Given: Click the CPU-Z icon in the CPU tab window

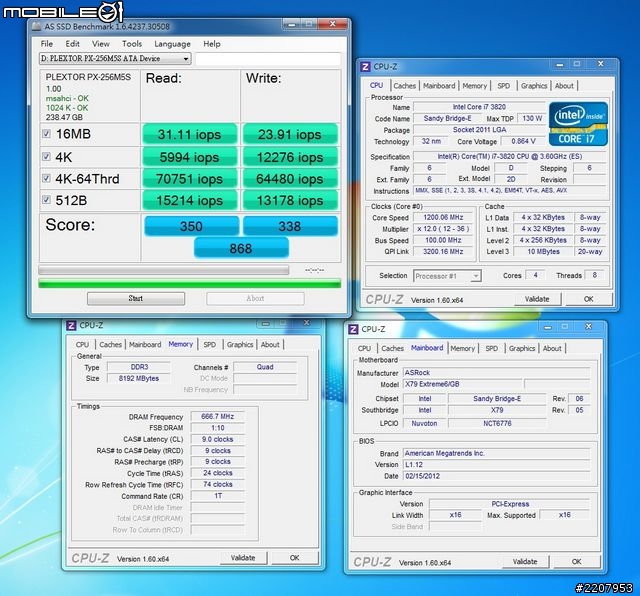Looking at the screenshot, I should (365, 67).
